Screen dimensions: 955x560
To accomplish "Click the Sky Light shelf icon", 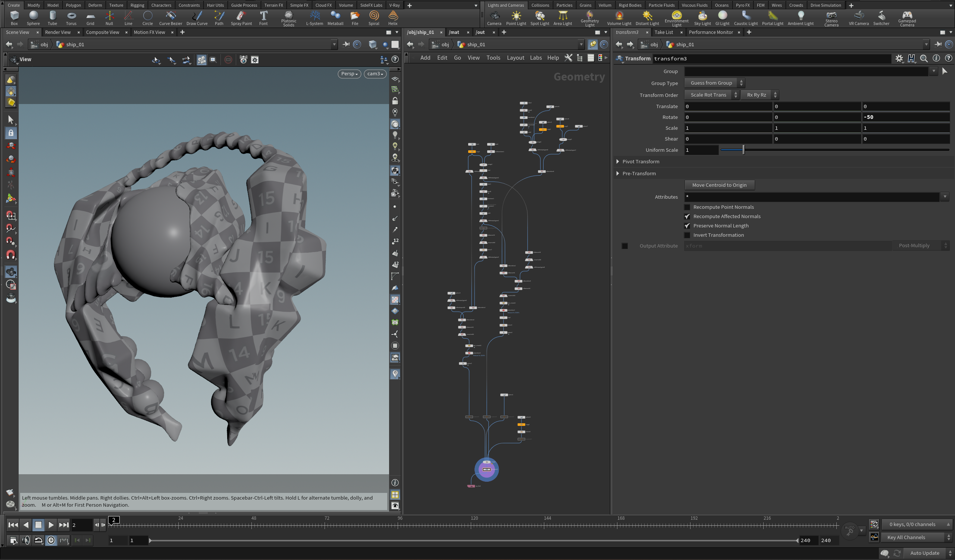I will tap(702, 18).
